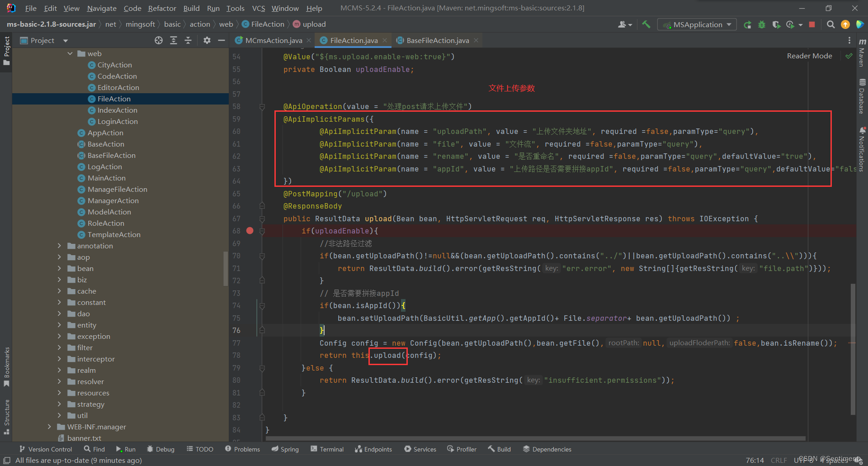Select banner.txt in project tree
The image size is (868, 466).
[84, 438]
